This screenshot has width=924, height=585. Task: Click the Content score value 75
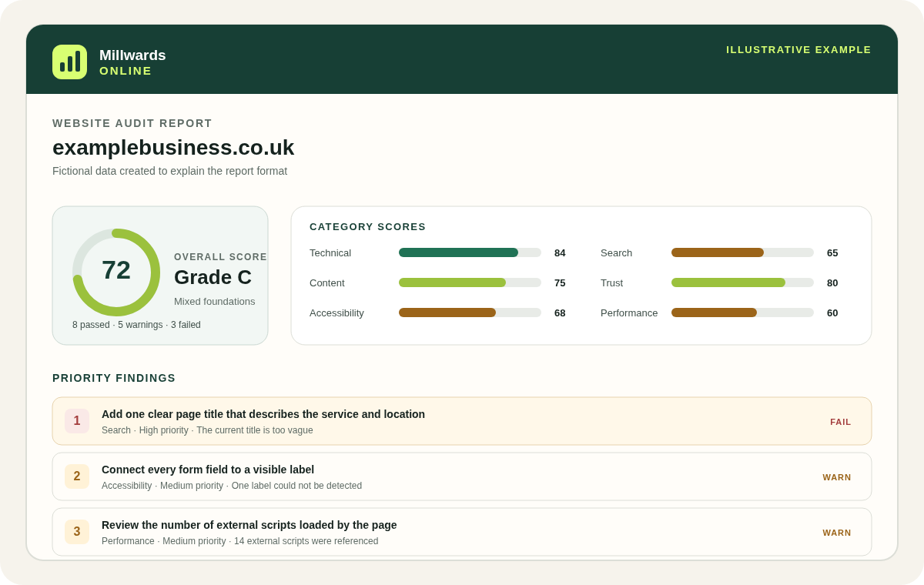(x=560, y=282)
